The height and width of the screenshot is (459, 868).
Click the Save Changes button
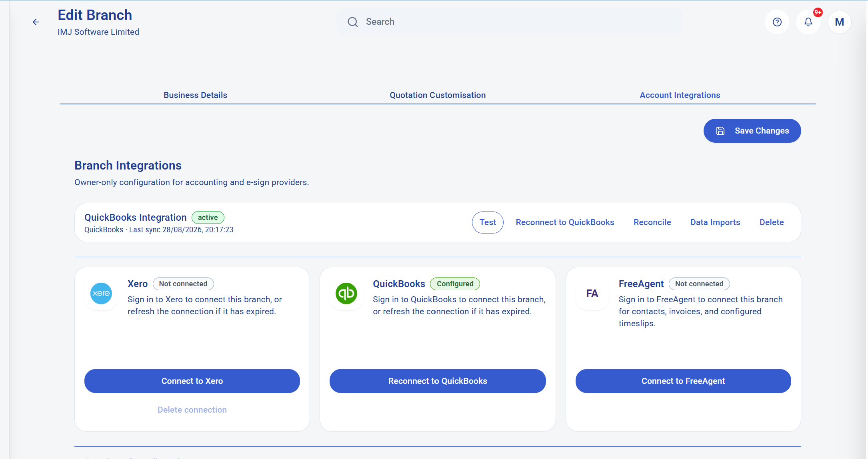point(752,131)
